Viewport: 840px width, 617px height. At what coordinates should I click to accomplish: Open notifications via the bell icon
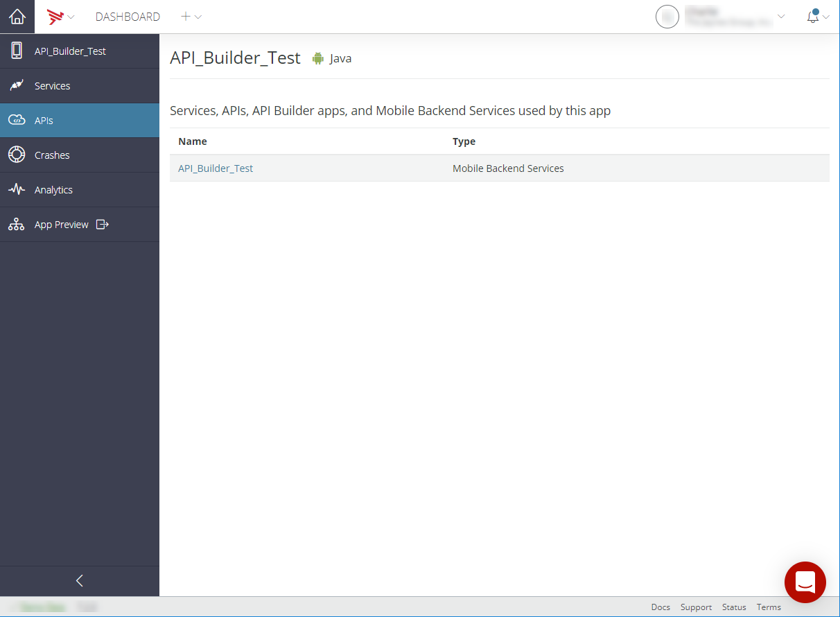click(813, 17)
